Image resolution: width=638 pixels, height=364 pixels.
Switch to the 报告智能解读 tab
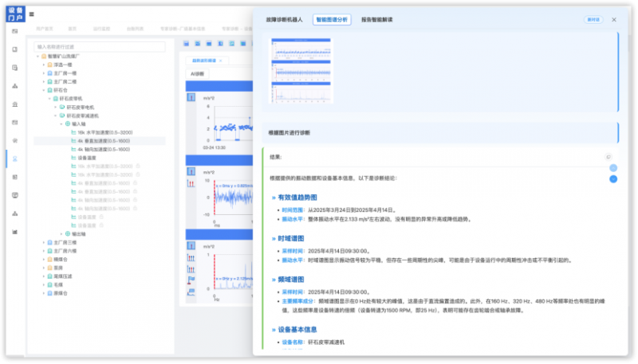[376, 19]
